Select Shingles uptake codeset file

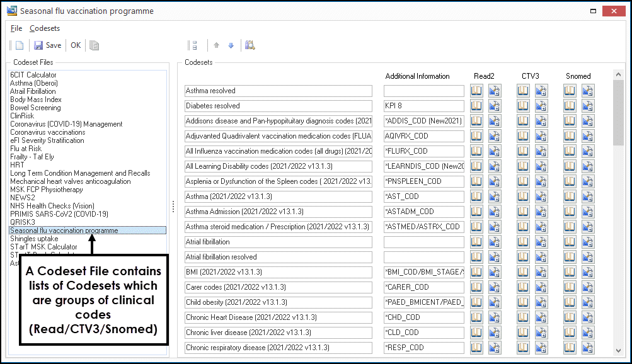(x=34, y=239)
